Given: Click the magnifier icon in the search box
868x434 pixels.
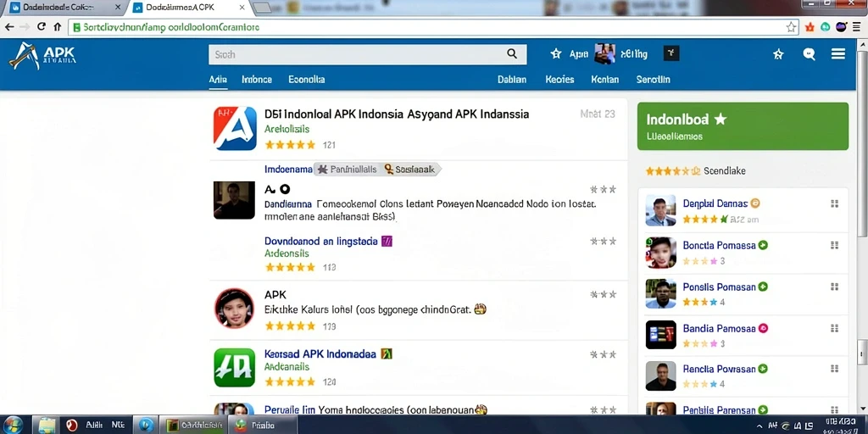Looking at the screenshot, I should coord(512,53).
